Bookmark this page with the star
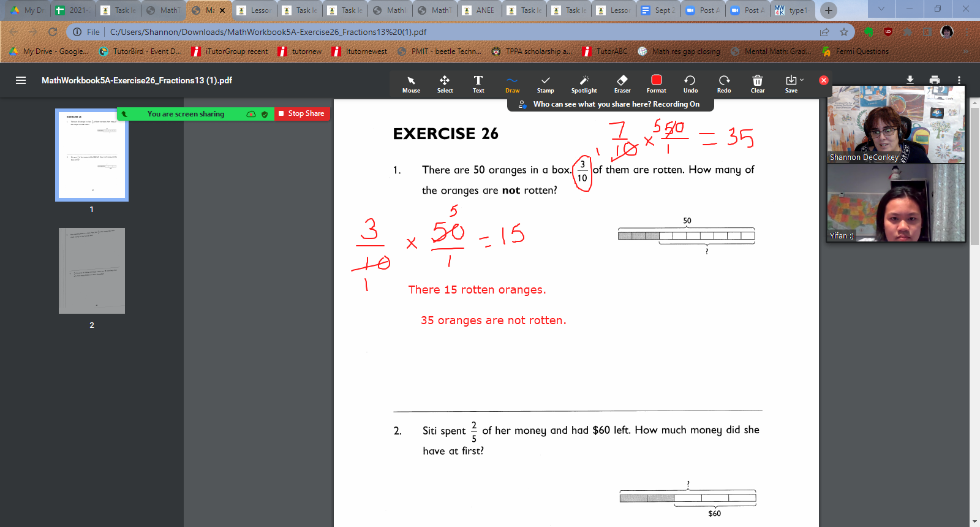 [x=844, y=32]
